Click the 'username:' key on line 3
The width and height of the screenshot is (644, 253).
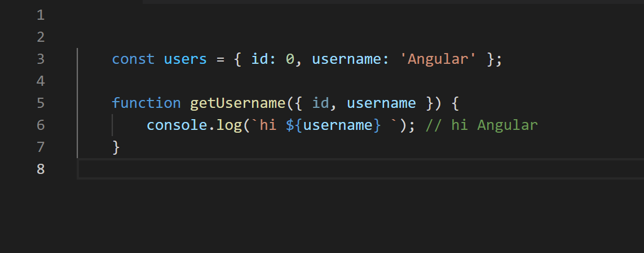coord(350,59)
